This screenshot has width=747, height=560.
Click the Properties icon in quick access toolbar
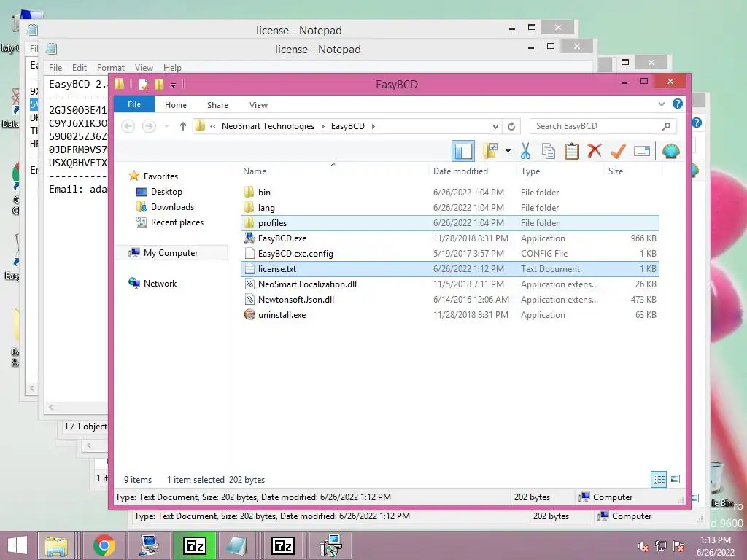click(x=143, y=85)
